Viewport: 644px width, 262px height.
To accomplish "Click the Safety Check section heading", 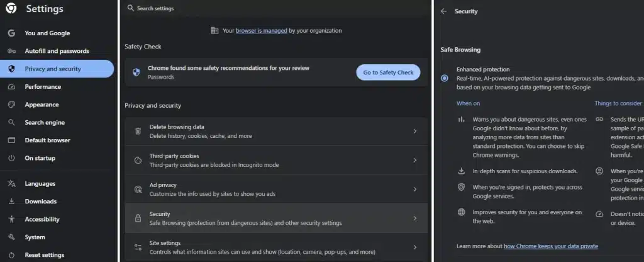I will point(143,47).
